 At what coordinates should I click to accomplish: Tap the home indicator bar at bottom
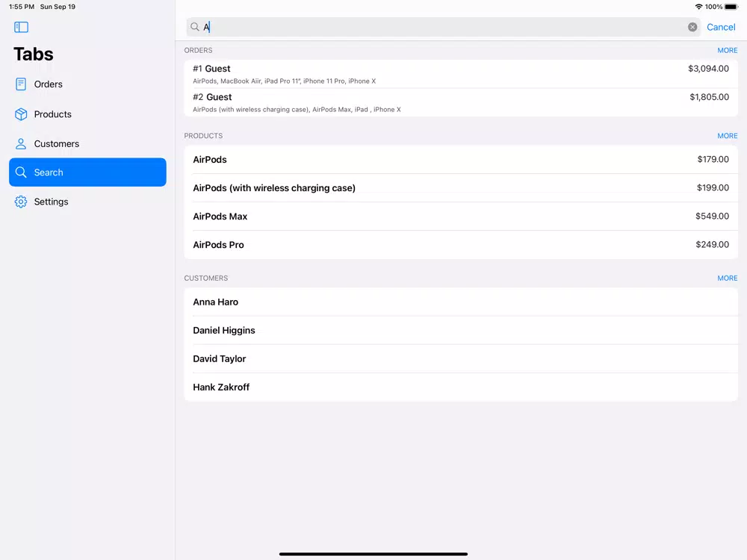(x=373, y=554)
